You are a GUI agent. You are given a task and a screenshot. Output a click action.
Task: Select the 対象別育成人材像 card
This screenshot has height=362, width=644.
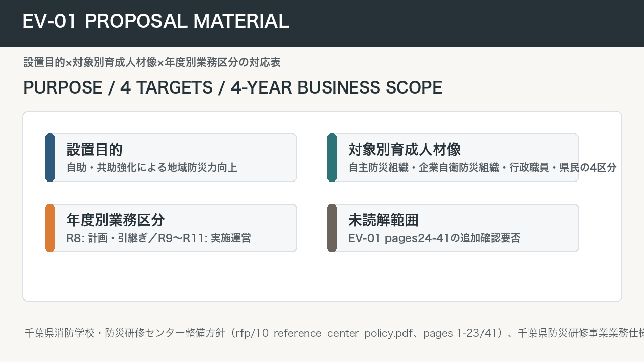click(453, 158)
